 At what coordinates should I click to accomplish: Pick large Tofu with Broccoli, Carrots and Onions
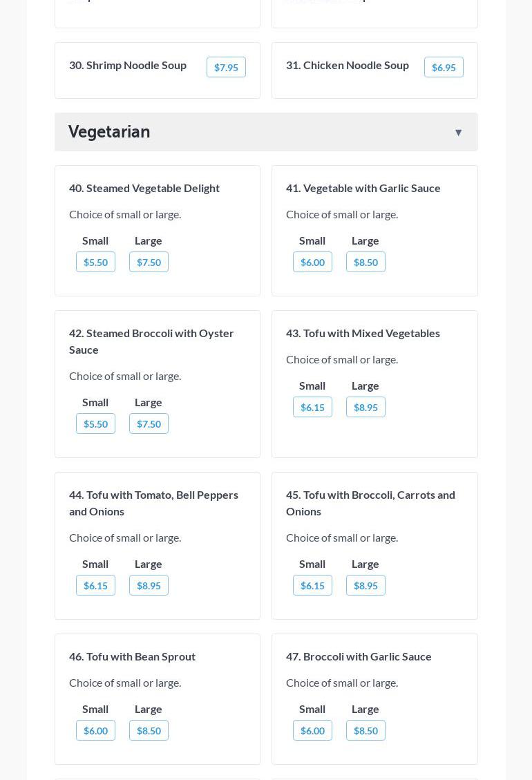[x=365, y=585]
